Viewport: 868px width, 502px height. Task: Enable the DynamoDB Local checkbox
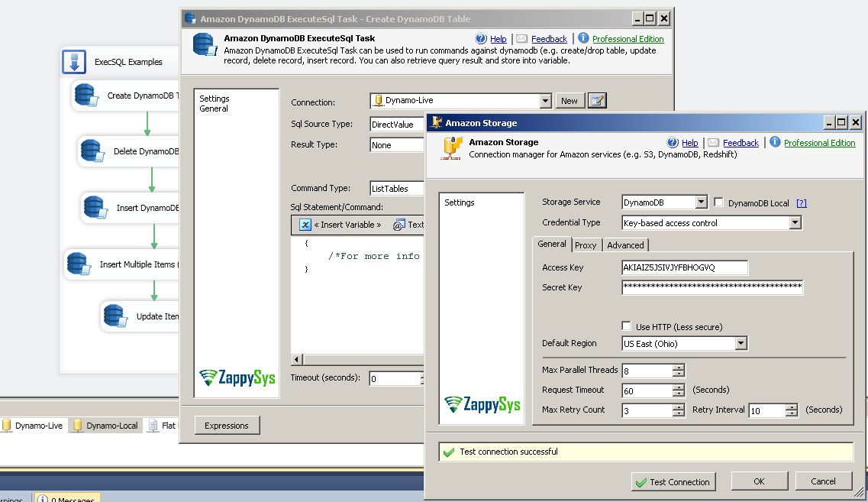click(718, 202)
